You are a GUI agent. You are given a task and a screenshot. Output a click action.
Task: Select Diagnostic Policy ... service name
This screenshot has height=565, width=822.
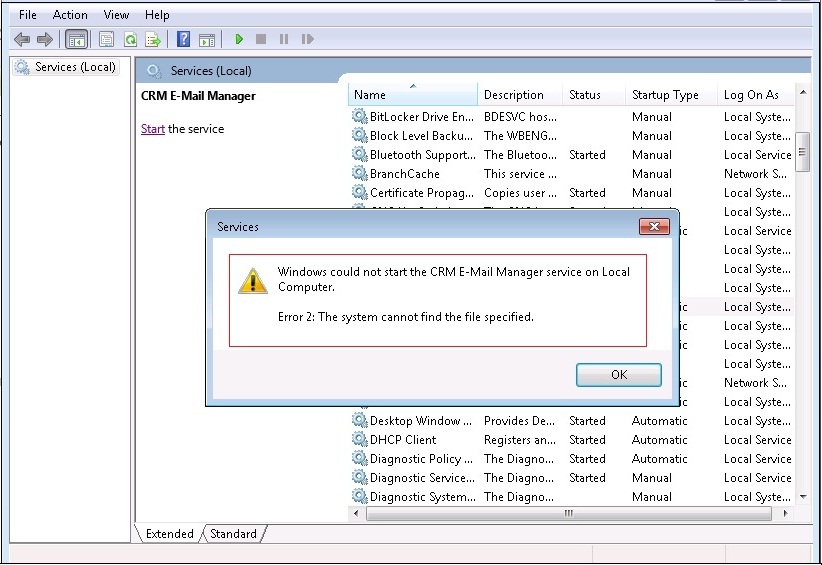421,458
